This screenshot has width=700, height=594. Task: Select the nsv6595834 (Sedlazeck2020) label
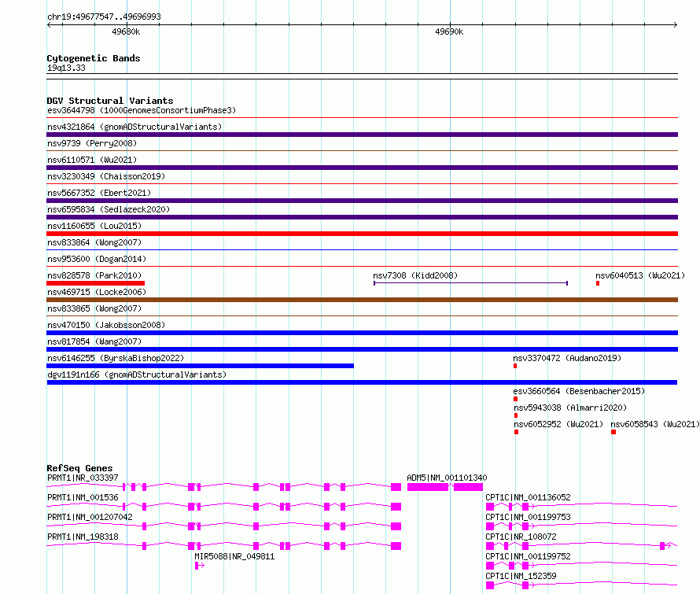point(109,209)
